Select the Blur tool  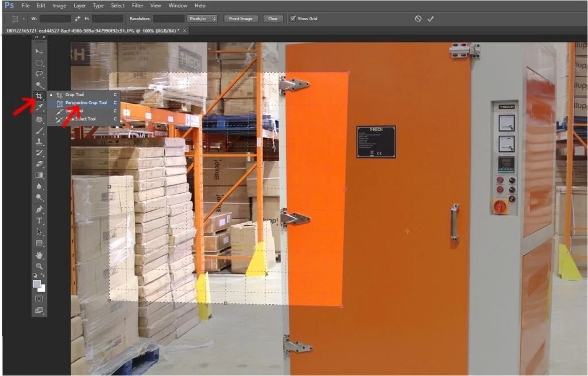(x=39, y=186)
